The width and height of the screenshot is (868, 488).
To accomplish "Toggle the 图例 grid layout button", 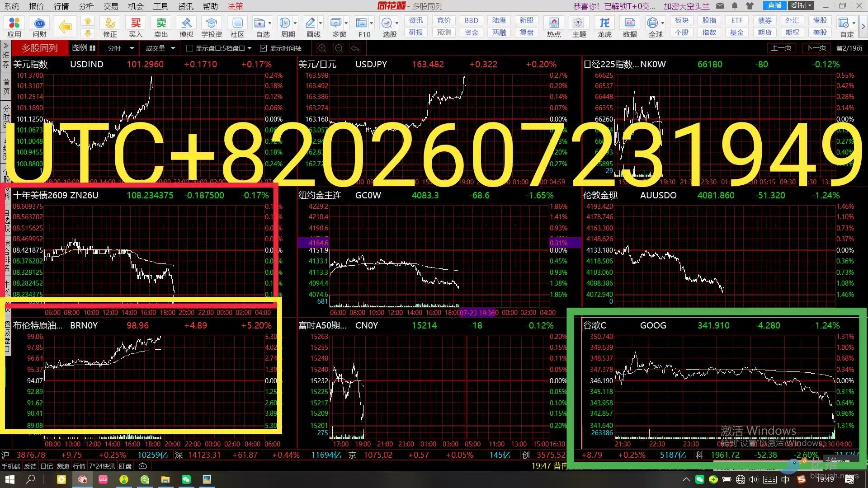I will (x=84, y=48).
